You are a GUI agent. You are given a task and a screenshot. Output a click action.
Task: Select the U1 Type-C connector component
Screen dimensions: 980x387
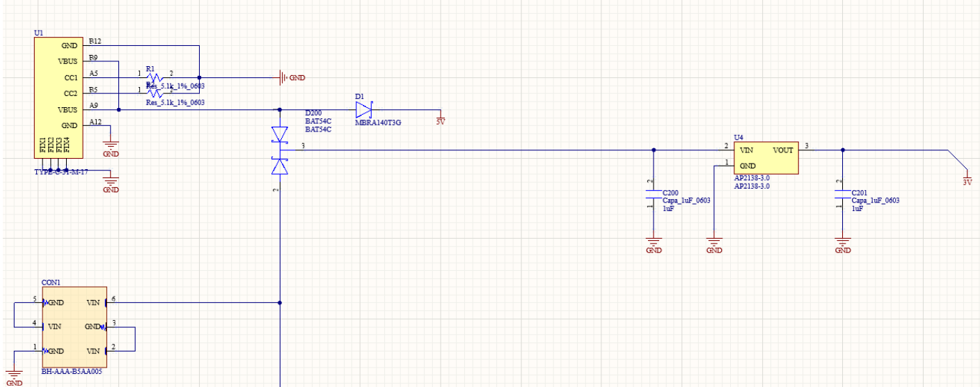(x=59, y=97)
